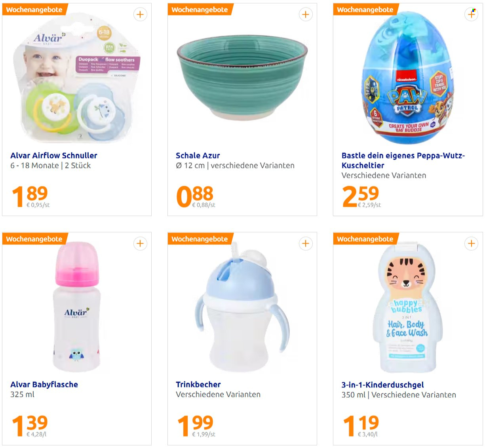The image size is (485, 448).
Task: Open the Schale Azur product title
Action: (198, 156)
